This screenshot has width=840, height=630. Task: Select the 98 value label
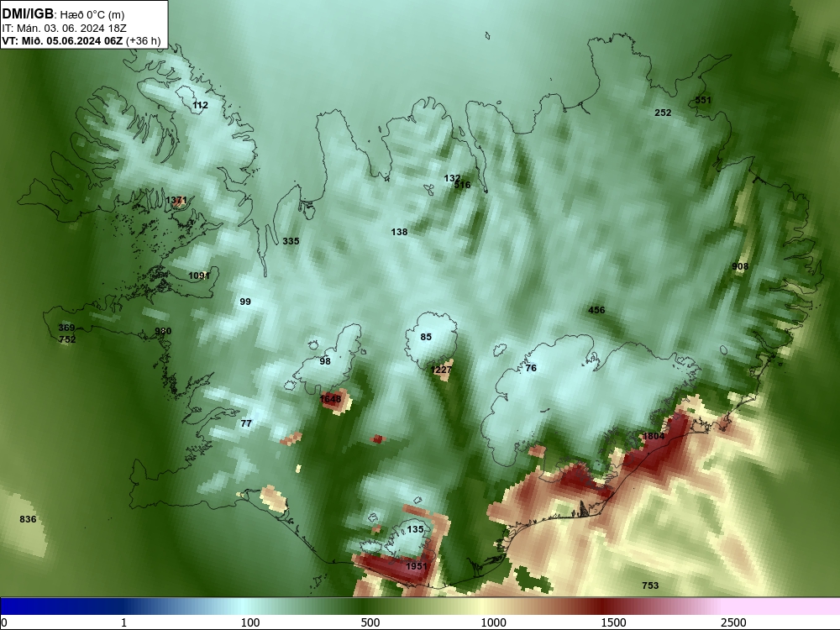[x=325, y=361]
